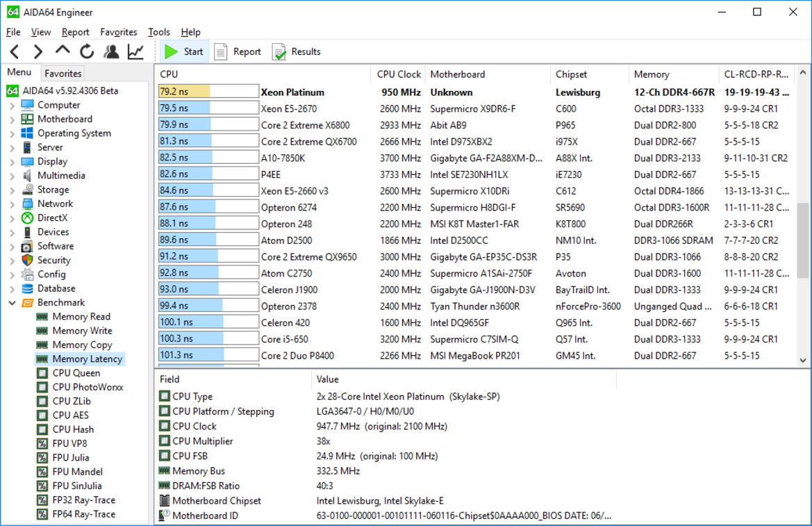Expand the Network tree node

pyautogui.click(x=12, y=204)
